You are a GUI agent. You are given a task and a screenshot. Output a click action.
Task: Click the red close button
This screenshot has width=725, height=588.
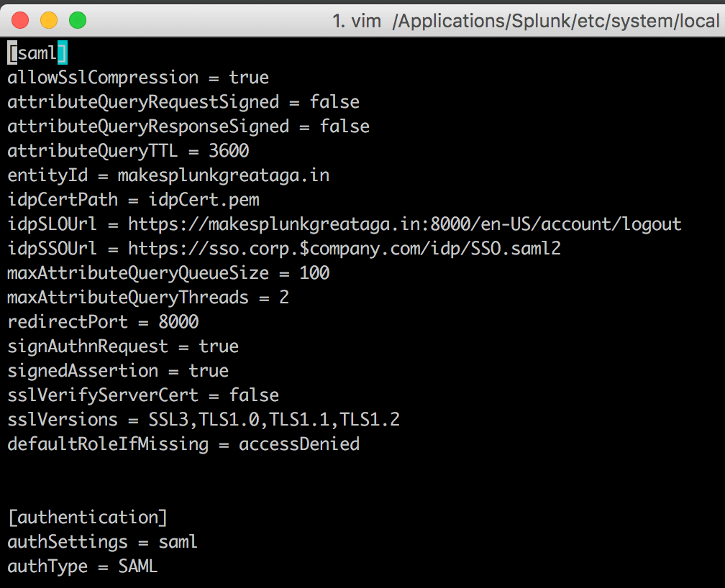tap(20, 20)
